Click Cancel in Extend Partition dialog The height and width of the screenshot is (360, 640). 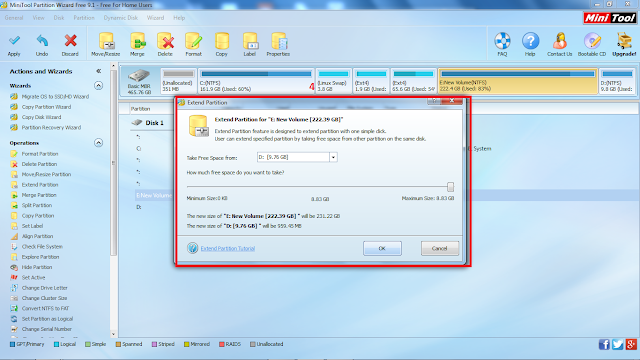[440, 248]
